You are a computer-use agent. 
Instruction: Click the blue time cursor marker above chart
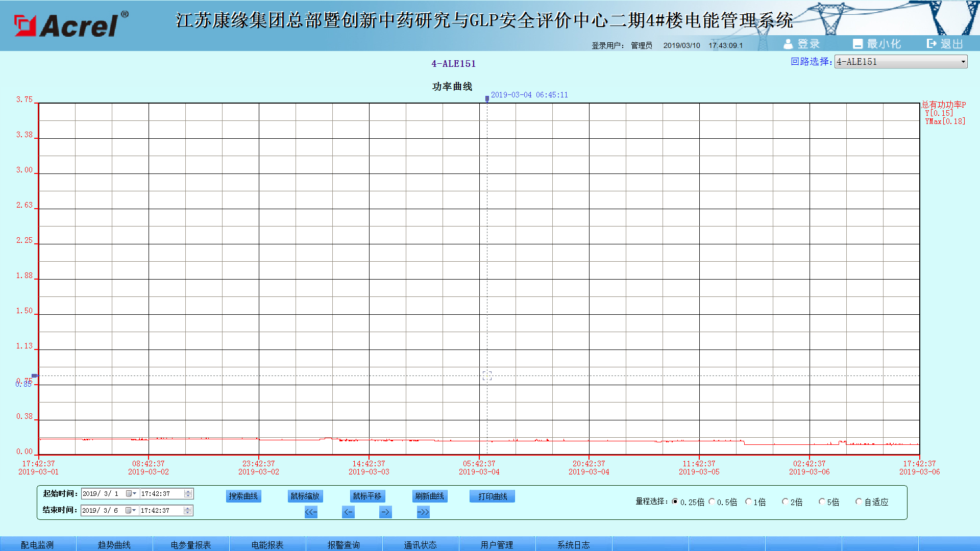pyautogui.click(x=487, y=98)
